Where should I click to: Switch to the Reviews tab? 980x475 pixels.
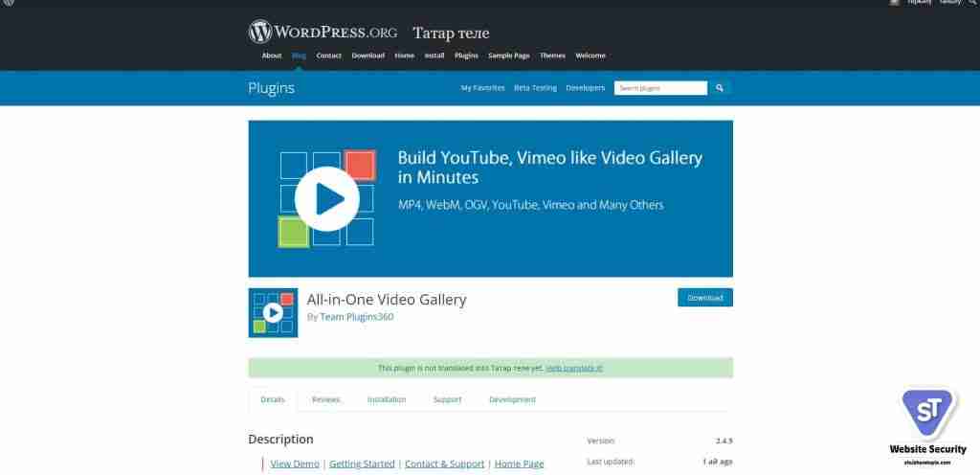(x=326, y=399)
